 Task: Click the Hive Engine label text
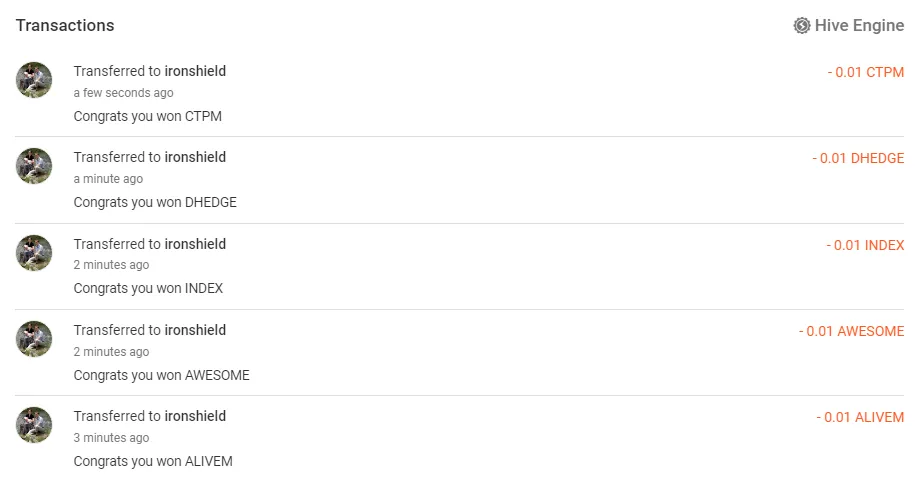coord(859,26)
